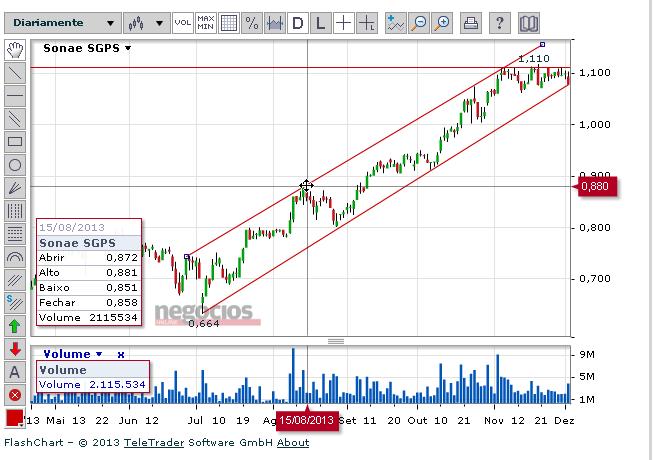Click the 1,110 high price label
Viewport: 653px width, 460px height.
click(x=534, y=59)
